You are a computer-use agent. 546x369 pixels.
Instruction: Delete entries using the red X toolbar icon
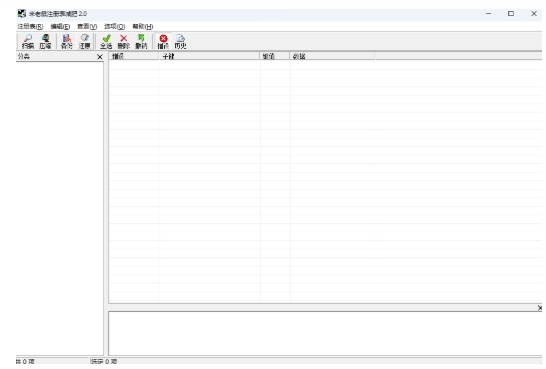(x=124, y=41)
